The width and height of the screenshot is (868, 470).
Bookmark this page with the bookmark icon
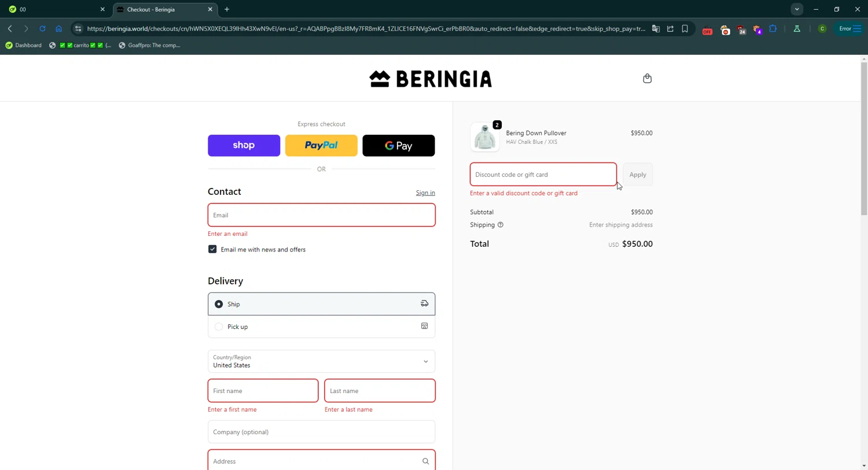(685, 28)
